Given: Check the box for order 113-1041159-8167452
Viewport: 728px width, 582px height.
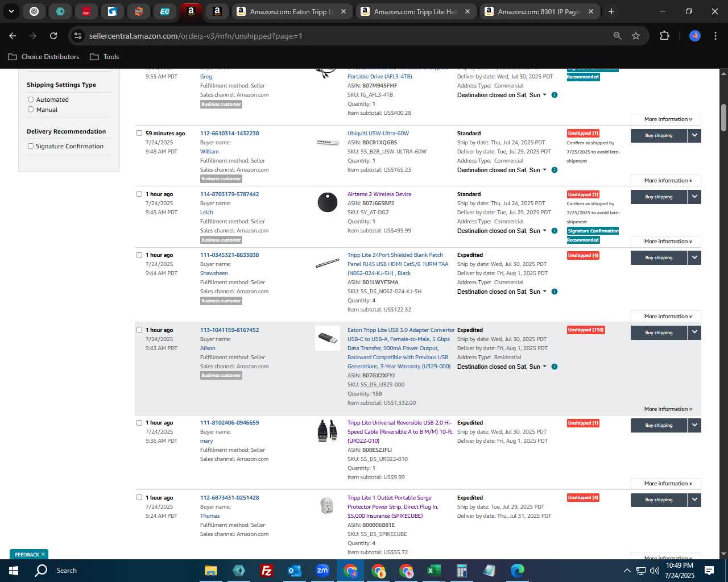Looking at the screenshot, I should point(139,330).
